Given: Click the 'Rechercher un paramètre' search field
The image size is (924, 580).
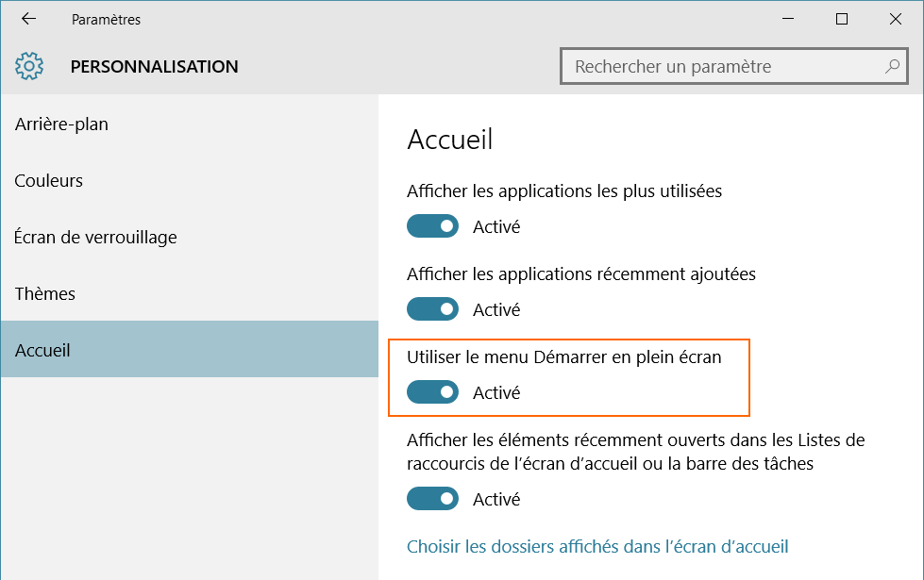Looking at the screenshot, I should (x=722, y=67).
